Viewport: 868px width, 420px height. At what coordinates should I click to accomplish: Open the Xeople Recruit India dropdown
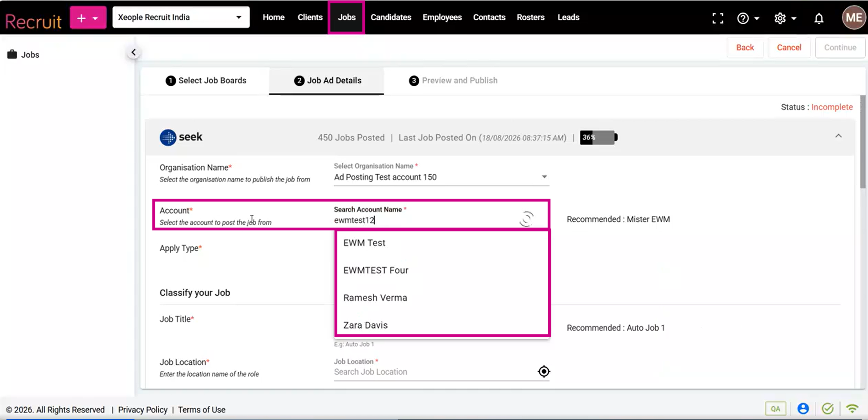pyautogui.click(x=181, y=17)
